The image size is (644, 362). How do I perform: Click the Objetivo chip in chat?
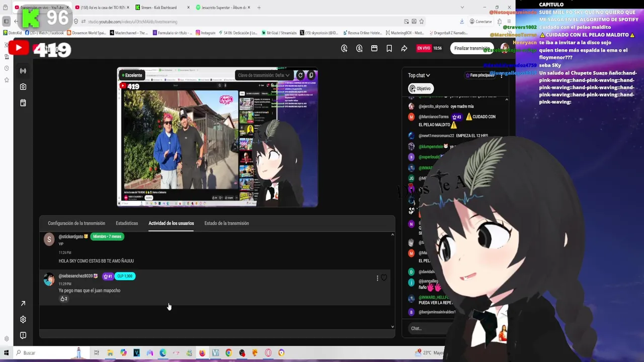(x=420, y=88)
